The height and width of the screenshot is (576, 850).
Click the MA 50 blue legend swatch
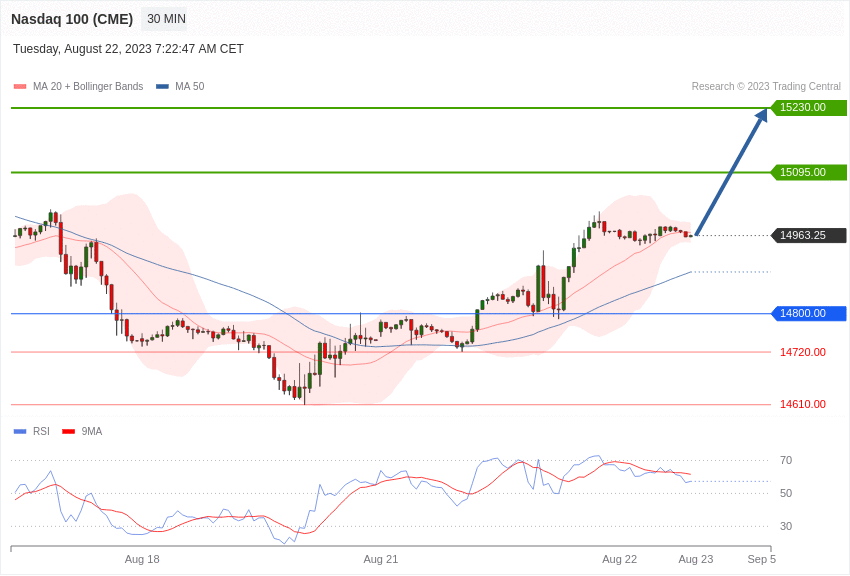[x=162, y=86]
